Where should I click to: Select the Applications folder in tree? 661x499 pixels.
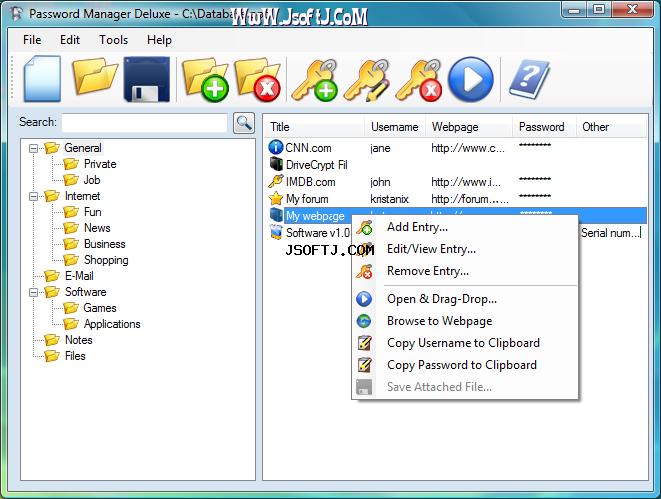click(112, 324)
